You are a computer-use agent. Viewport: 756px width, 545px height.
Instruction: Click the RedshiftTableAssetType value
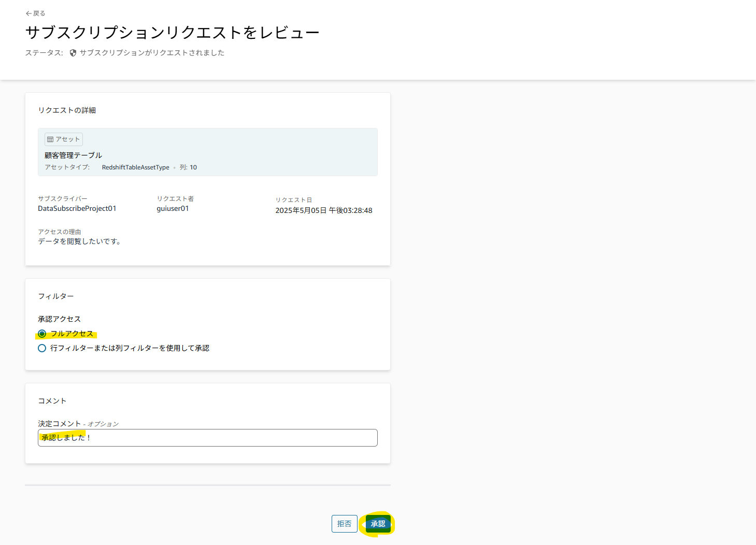click(136, 167)
